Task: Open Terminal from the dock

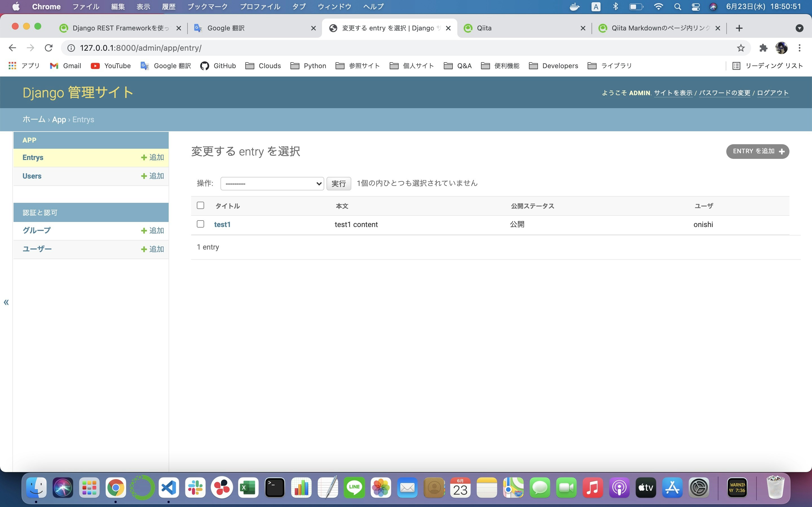Action: pyautogui.click(x=275, y=488)
